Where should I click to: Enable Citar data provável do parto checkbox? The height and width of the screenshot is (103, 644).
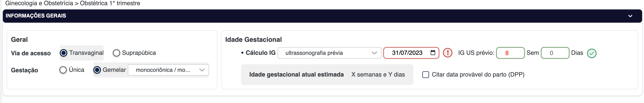point(425,75)
